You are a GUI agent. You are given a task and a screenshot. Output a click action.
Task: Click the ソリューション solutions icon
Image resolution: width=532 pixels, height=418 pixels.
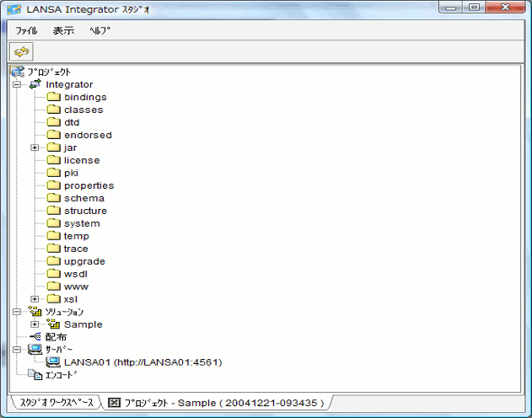(35, 311)
